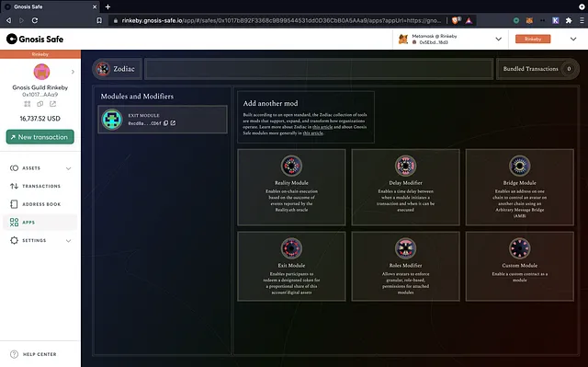Screen dimensions: 588x367
Task: Go back with browser back arrow
Action: pyautogui.click(x=8, y=20)
